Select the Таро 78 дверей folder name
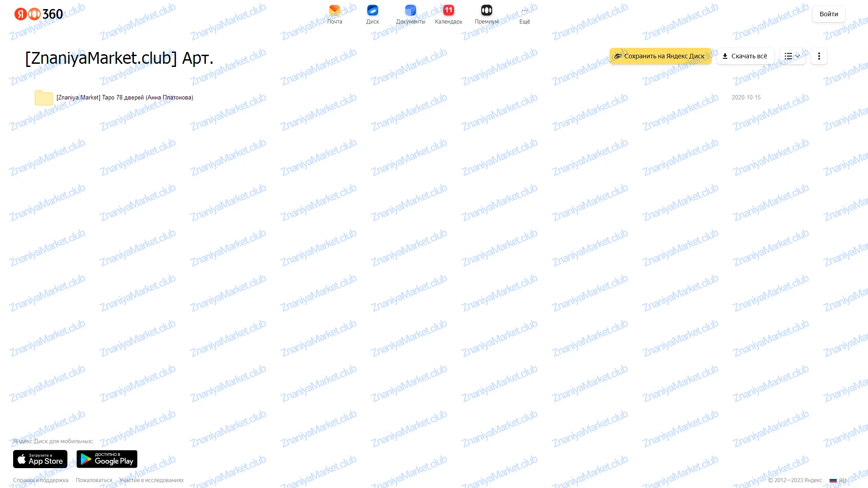Screen dimensions: 868x488 pyautogui.click(x=125, y=98)
